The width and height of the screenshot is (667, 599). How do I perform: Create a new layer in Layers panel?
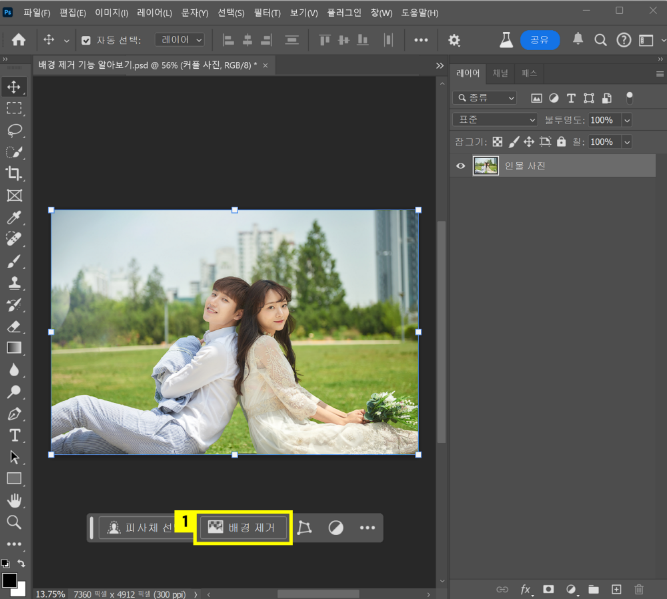pos(616,589)
